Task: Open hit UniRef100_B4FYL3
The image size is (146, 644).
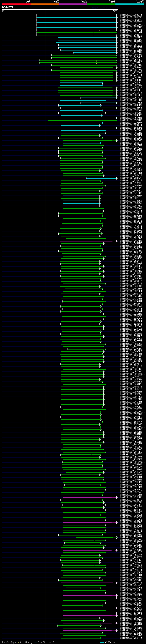Action: click(x=131, y=58)
